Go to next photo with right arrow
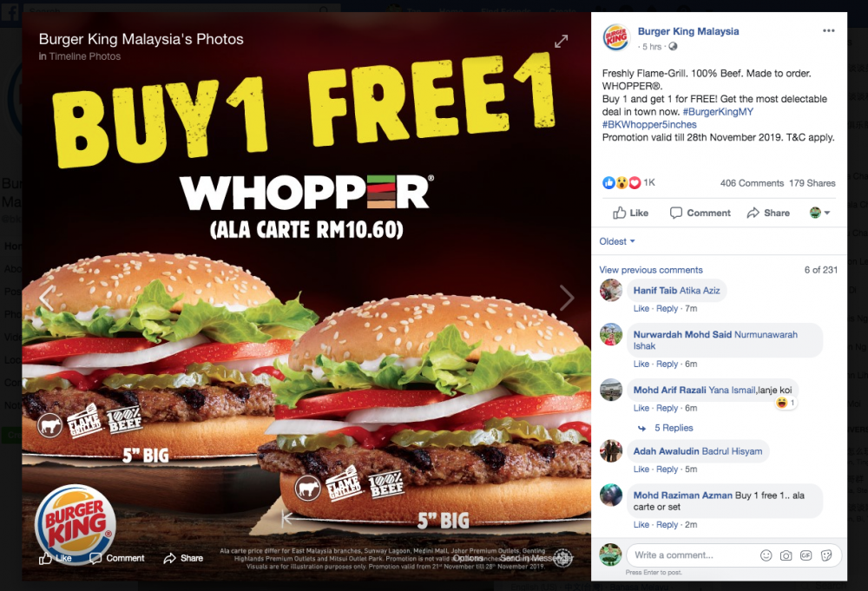This screenshot has width=868, height=591. coord(567,298)
